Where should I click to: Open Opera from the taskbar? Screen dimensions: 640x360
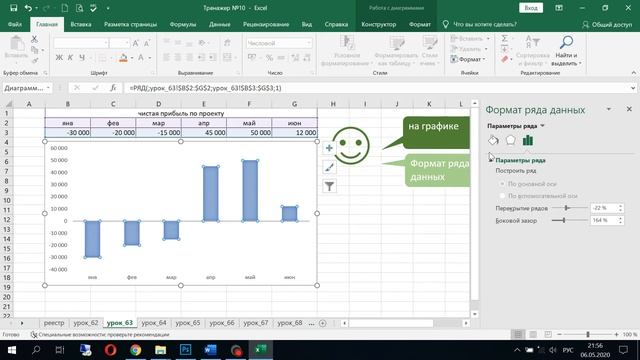coord(111,350)
